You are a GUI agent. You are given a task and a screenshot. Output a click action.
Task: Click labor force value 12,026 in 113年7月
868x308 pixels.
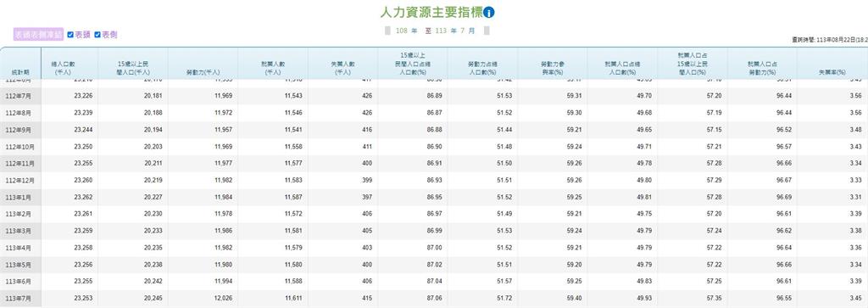point(223,299)
